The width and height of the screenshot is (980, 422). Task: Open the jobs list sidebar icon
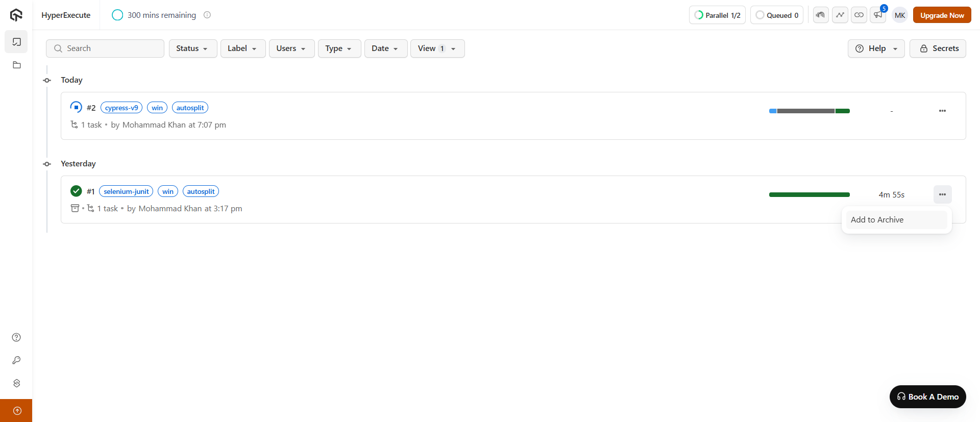click(x=16, y=42)
